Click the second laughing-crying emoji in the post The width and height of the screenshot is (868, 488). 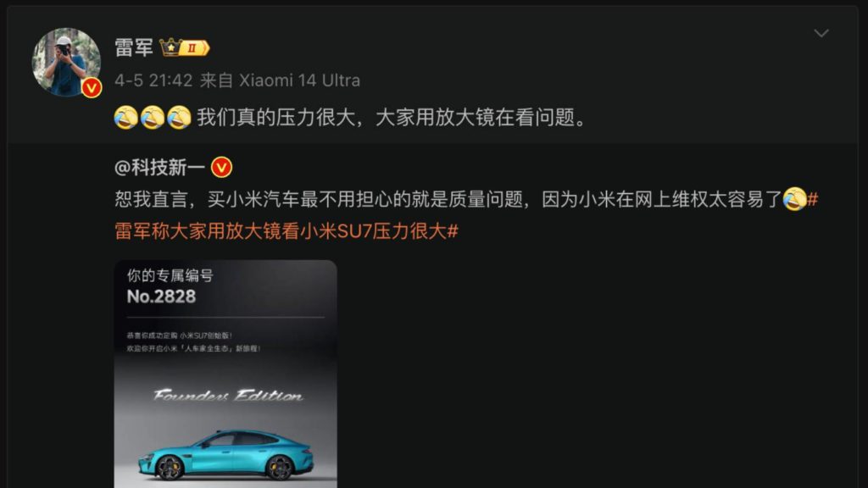click(153, 117)
